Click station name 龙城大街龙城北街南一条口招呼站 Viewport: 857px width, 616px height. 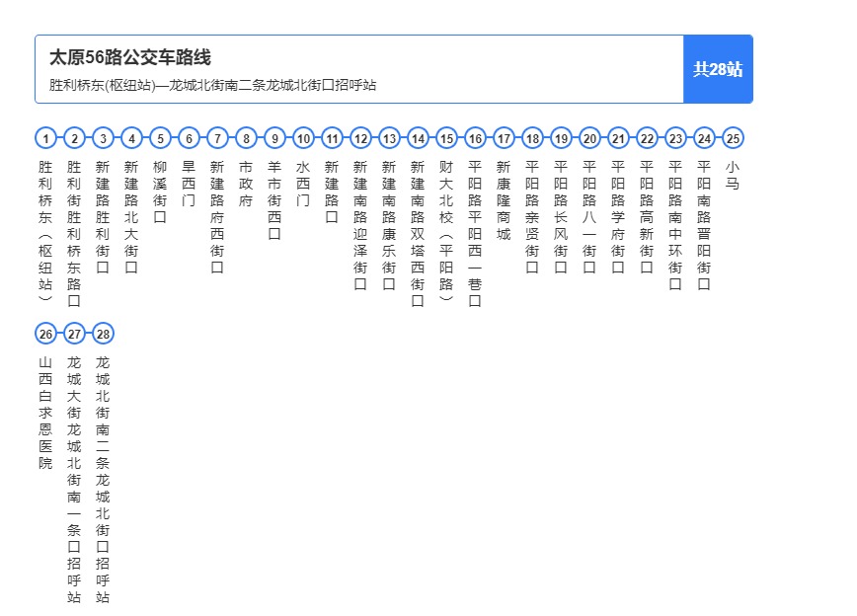74,480
